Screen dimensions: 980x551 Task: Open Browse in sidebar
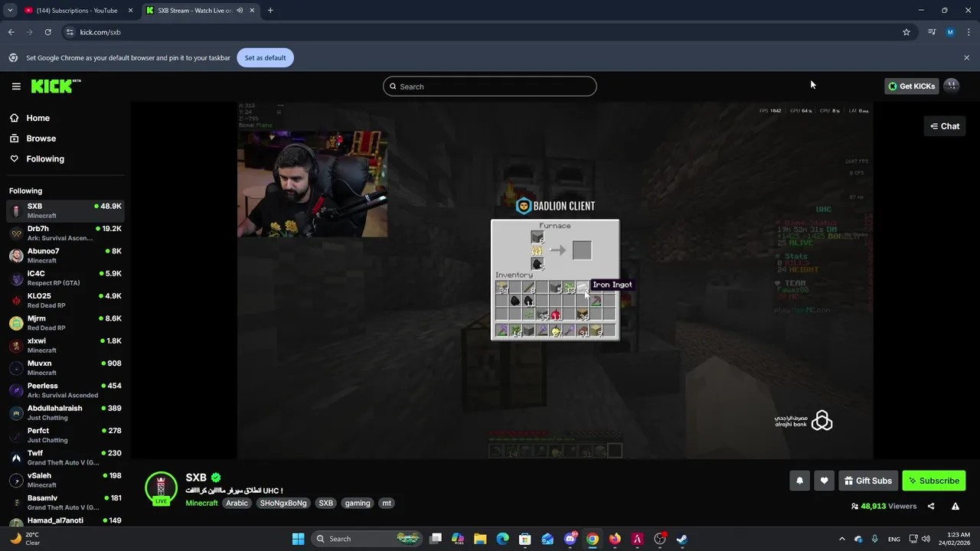coord(41,139)
